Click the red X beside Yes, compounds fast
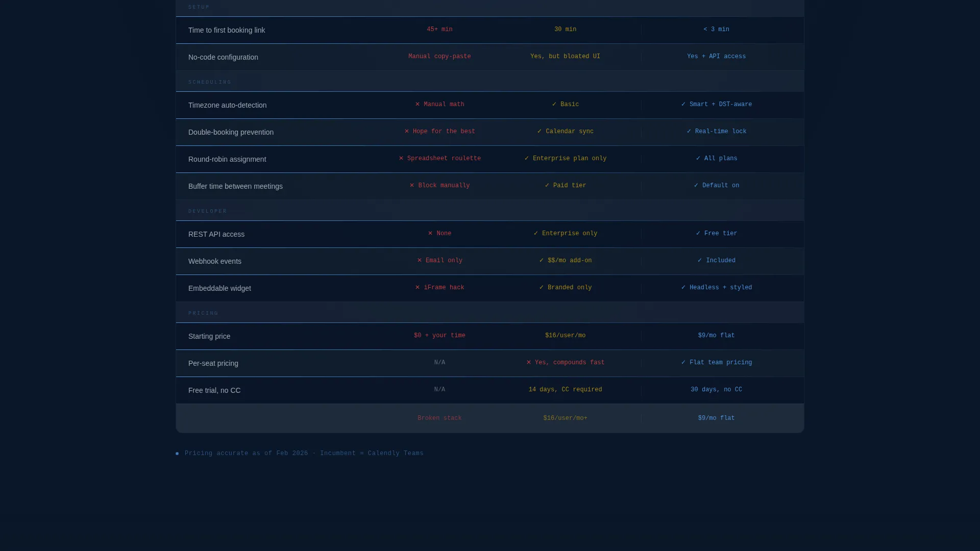 pyautogui.click(x=529, y=363)
